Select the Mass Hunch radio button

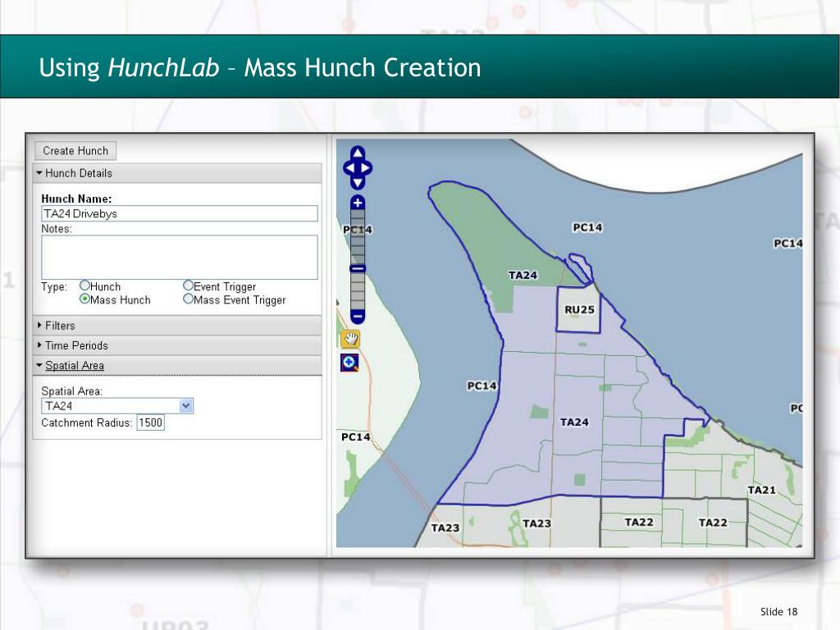click(84, 299)
